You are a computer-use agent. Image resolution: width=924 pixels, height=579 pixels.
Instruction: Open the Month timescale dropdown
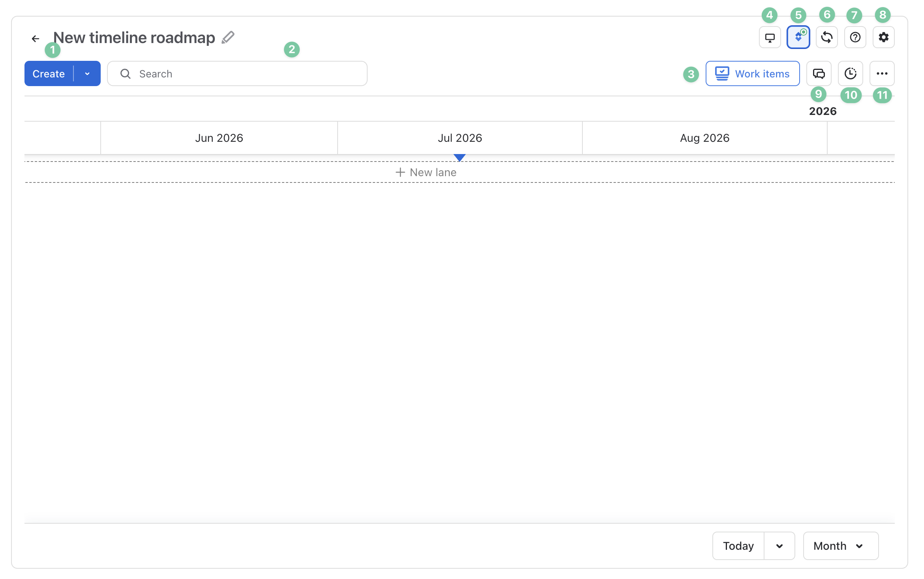841,546
